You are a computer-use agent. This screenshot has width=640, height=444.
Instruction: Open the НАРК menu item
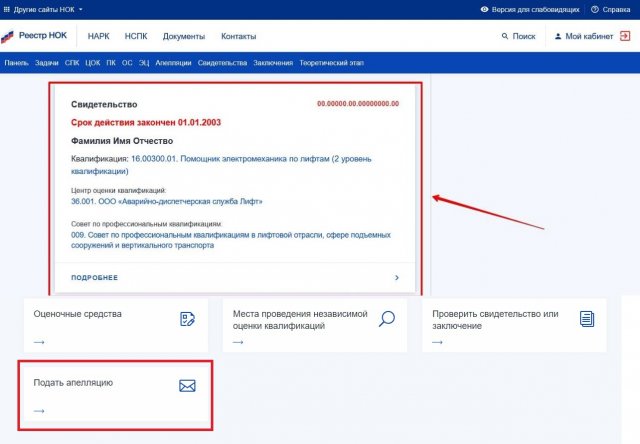(98, 36)
